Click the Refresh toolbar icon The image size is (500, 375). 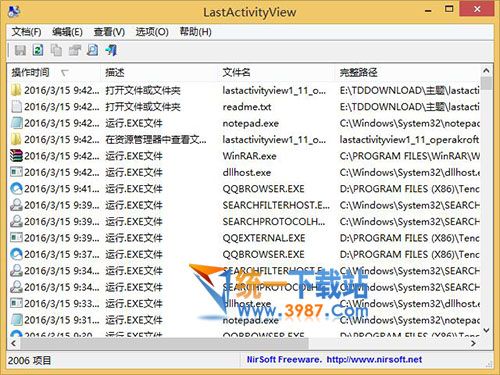pos(38,50)
